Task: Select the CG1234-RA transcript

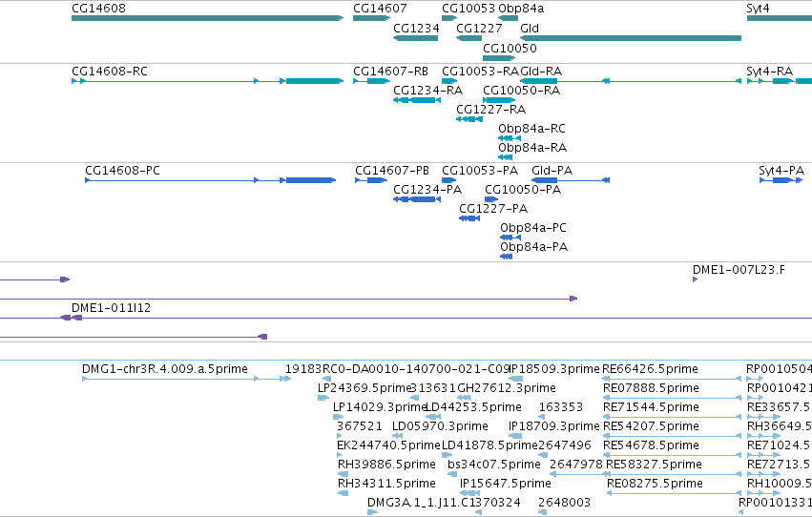Action: [417, 100]
